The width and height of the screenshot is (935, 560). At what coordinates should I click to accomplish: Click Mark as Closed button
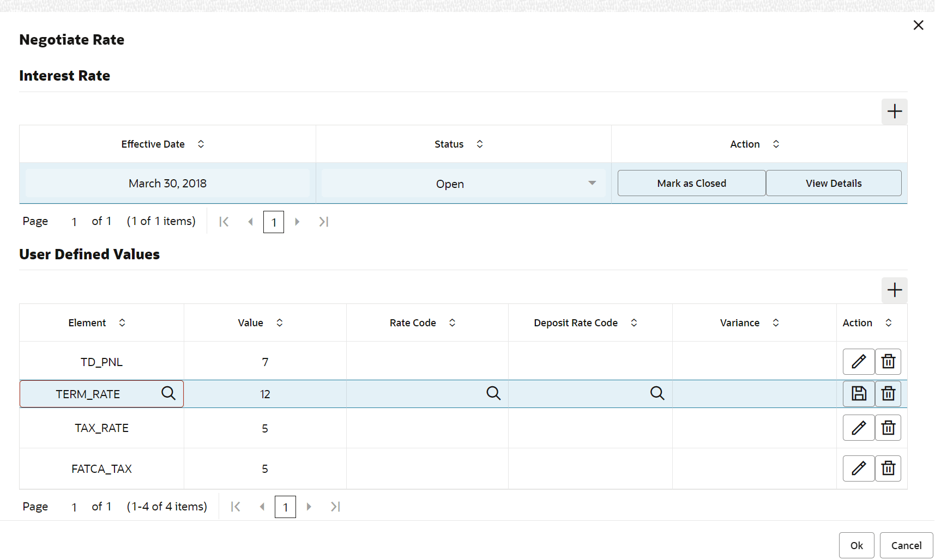691,184
